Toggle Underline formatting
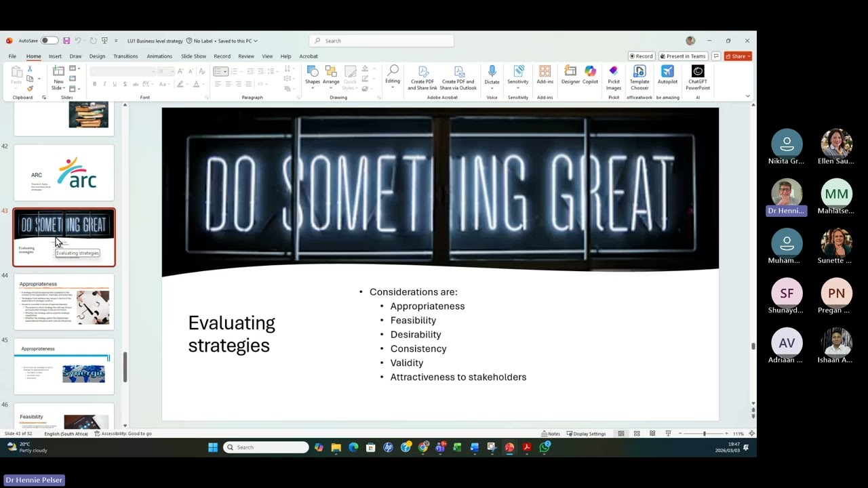 tap(115, 84)
